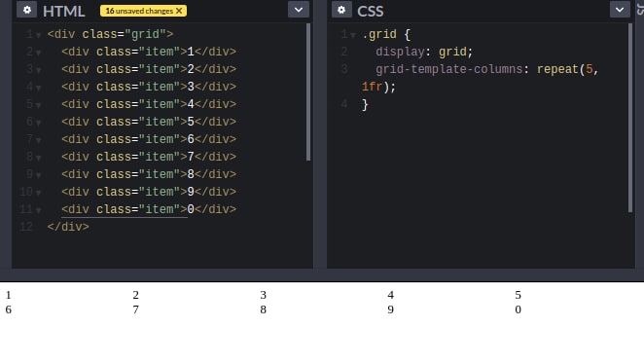Screen dimensions: 644x363
Task: Collapse the .grid rule fold arrow in CSS
Action: click(x=353, y=36)
